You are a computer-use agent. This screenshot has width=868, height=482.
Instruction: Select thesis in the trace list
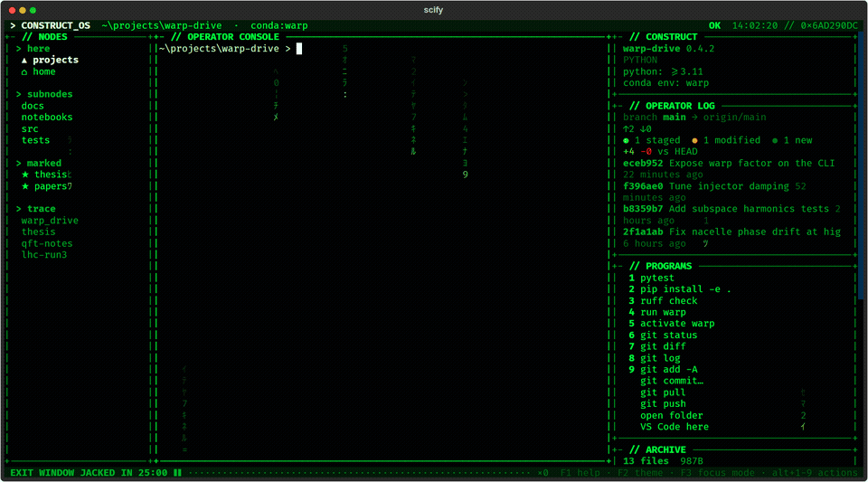coord(38,232)
